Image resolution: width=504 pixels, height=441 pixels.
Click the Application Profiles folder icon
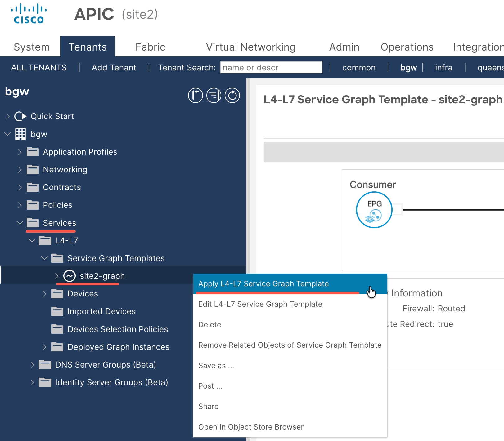33,152
